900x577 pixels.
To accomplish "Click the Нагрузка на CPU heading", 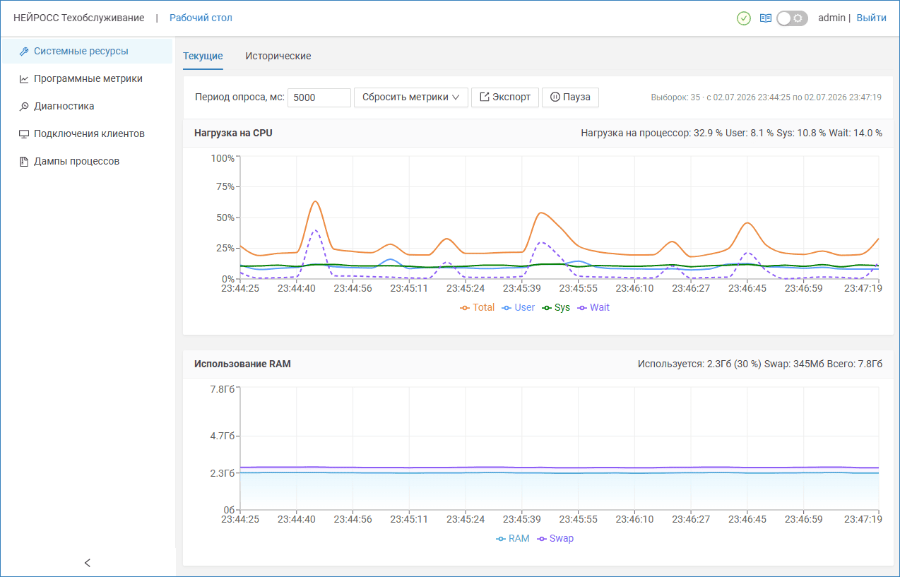I will pyautogui.click(x=233, y=133).
